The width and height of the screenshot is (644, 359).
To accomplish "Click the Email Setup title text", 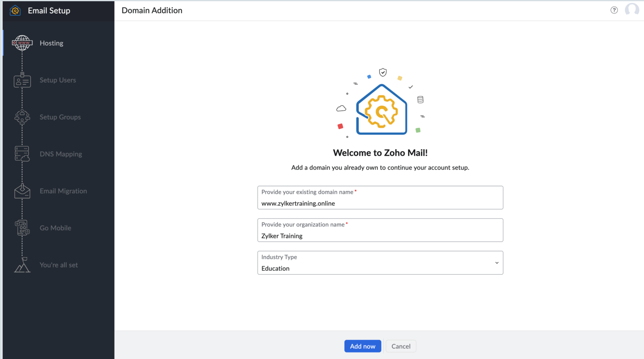I will click(49, 11).
